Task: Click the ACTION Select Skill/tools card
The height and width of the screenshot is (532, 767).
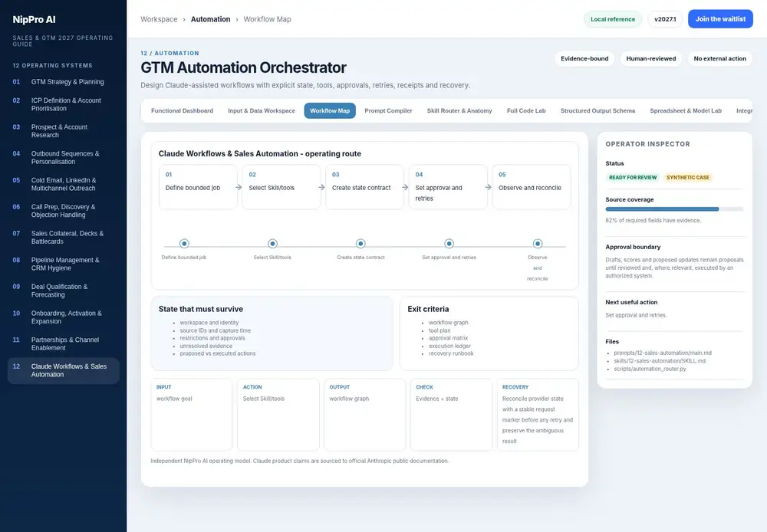Action: pyautogui.click(x=278, y=414)
